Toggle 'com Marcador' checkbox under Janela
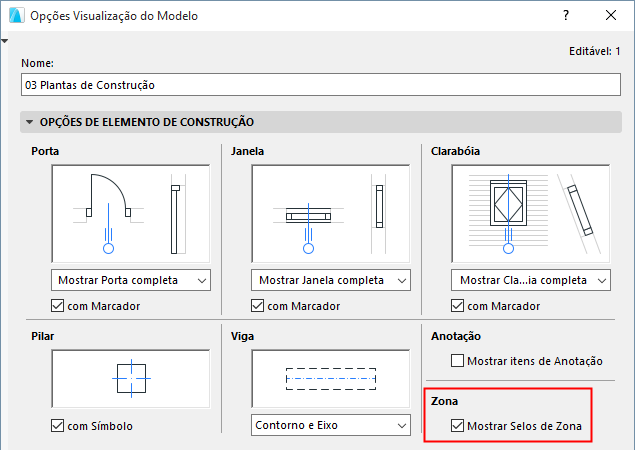This screenshot has width=635, height=450. pos(258,306)
